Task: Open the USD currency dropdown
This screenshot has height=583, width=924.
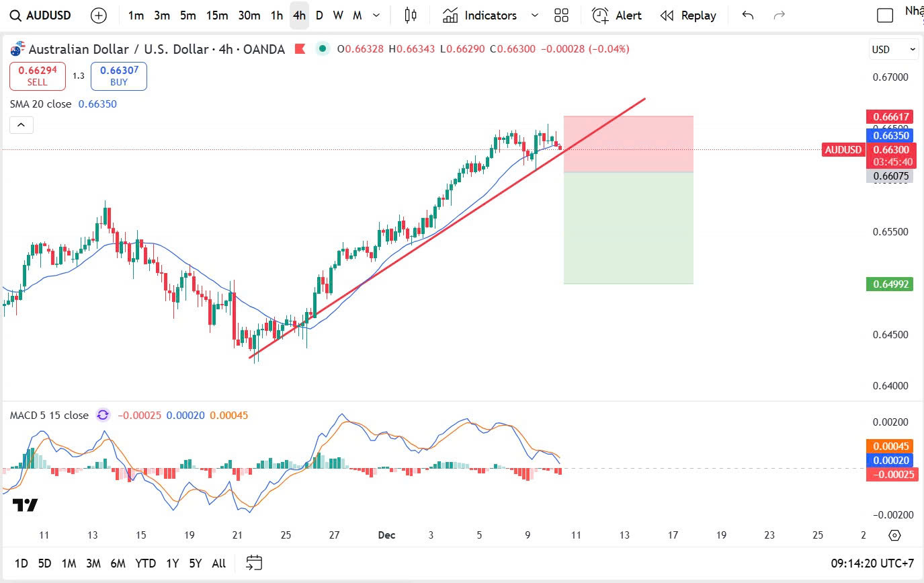Action: [893, 49]
